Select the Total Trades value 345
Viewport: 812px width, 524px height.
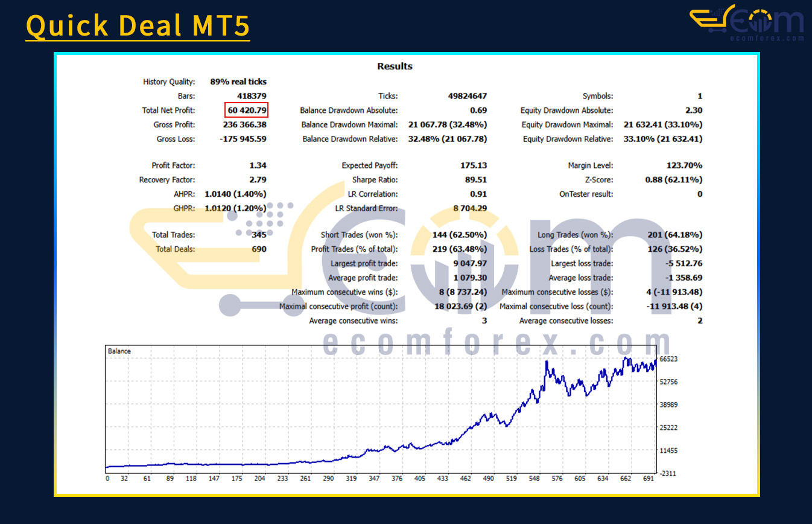(x=259, y=235)
